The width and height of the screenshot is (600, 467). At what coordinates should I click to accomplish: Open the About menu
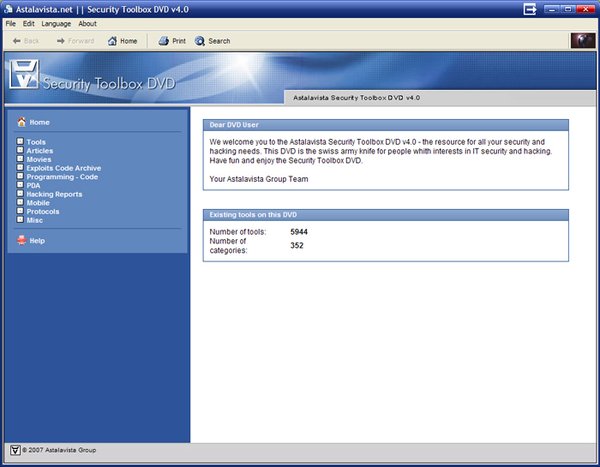coord(88,23)
